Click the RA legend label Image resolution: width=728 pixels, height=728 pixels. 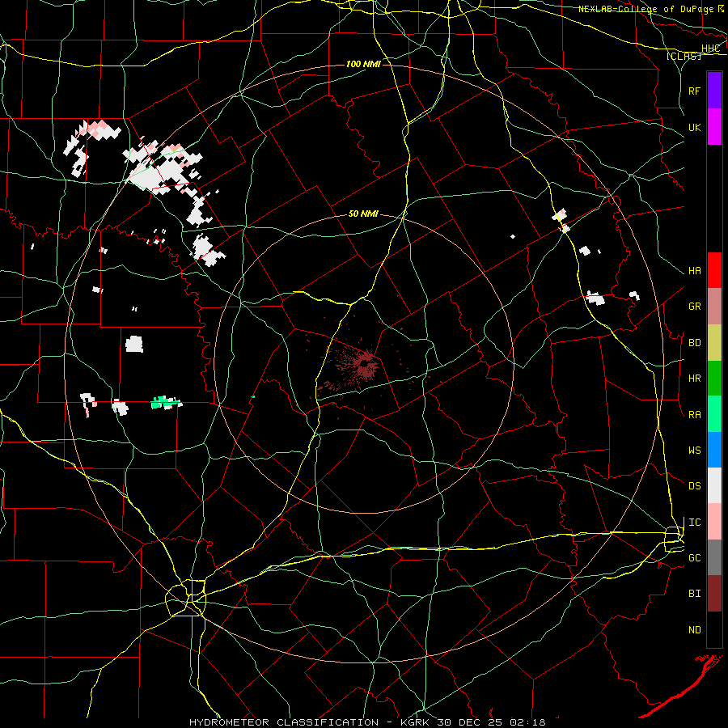pyautogui.click(x=695, y=415)
